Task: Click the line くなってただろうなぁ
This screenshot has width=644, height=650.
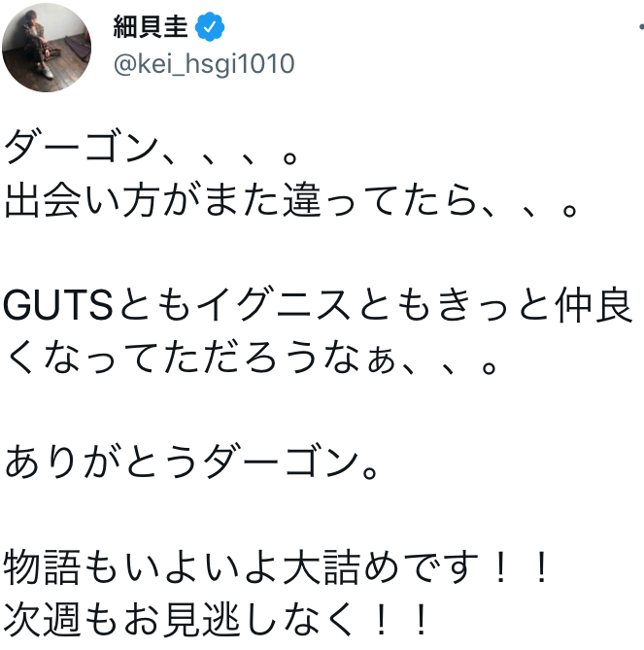Action: tap(252, 358)
